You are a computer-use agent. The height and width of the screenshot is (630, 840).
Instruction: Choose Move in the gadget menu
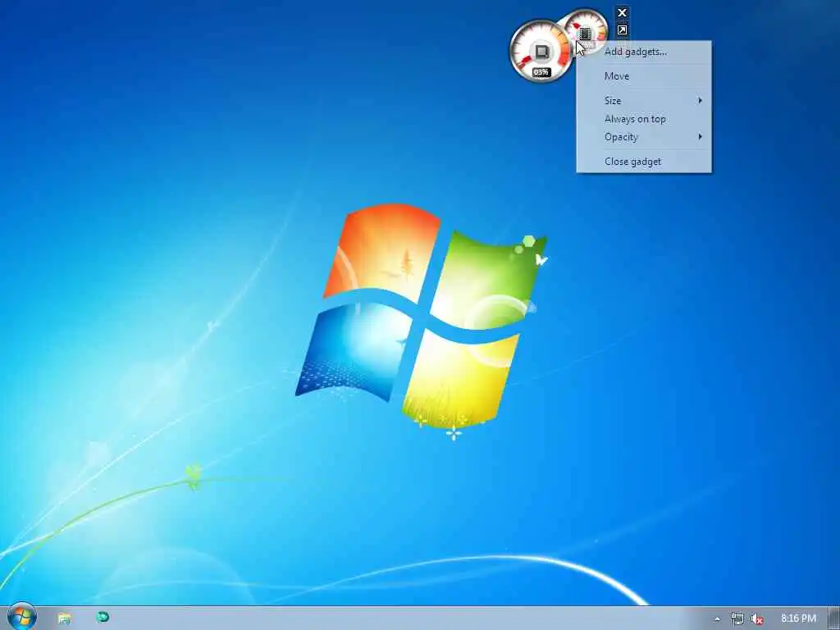pos(644,76)
